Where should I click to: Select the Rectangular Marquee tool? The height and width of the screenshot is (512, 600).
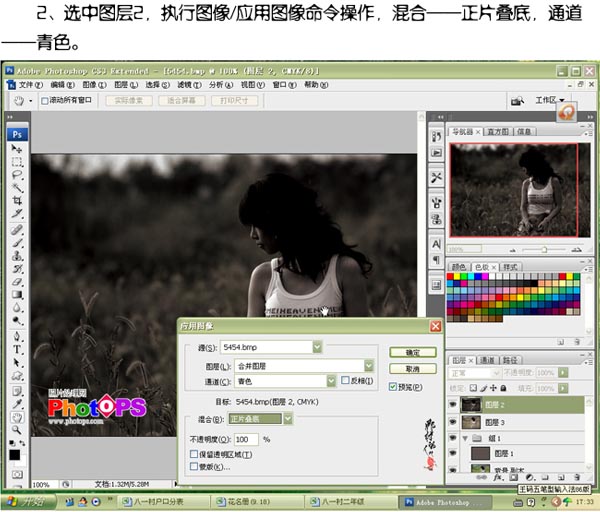[x=17, y=162]
